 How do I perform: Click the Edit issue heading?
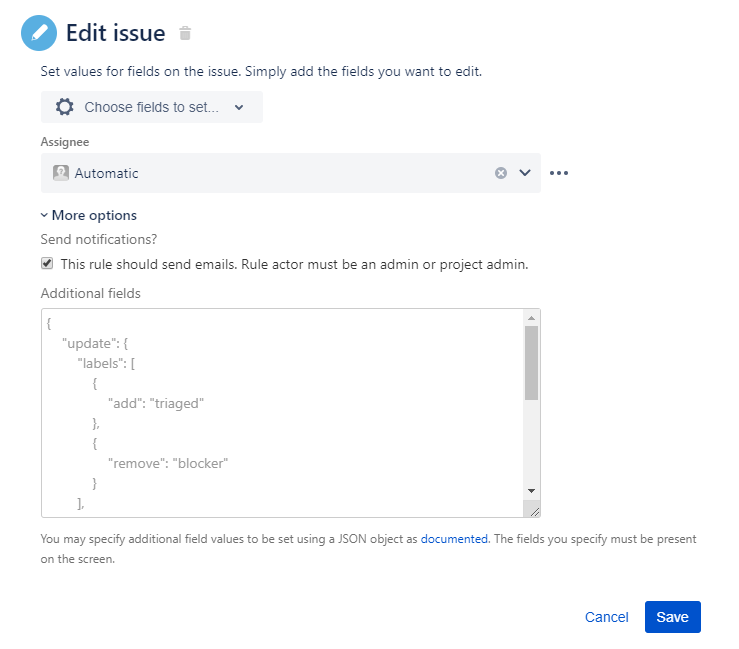point(116,33)
